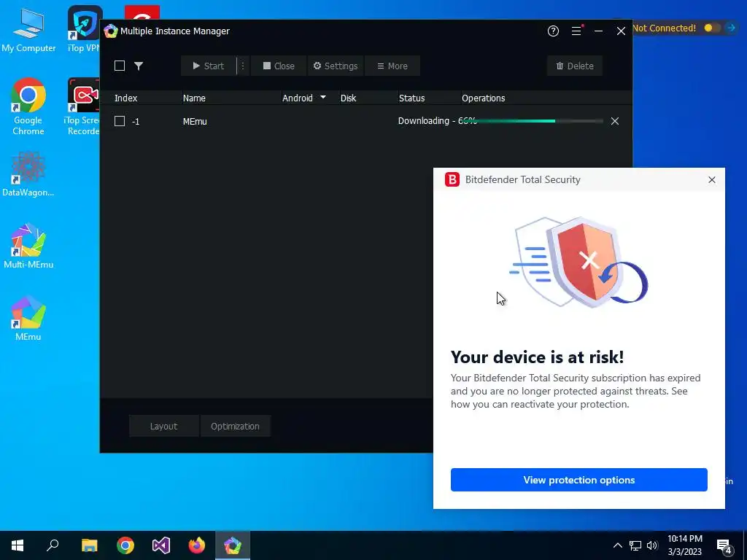Click the Multiple Instance Manager logo icon
Viewport: 747px width, 560px height.
(x=111, y=31)
